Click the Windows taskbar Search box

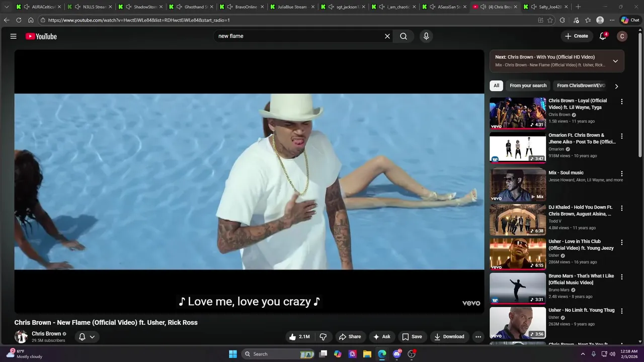click(278, 354)
